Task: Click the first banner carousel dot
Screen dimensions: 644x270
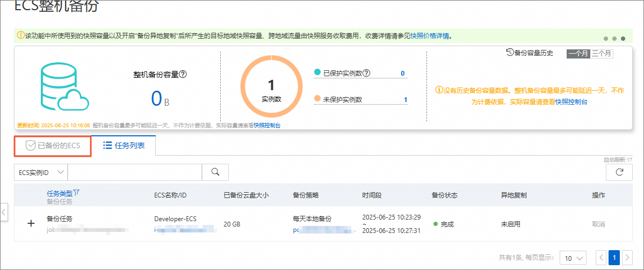Action: pyautogui.click(x=606, y=39)
